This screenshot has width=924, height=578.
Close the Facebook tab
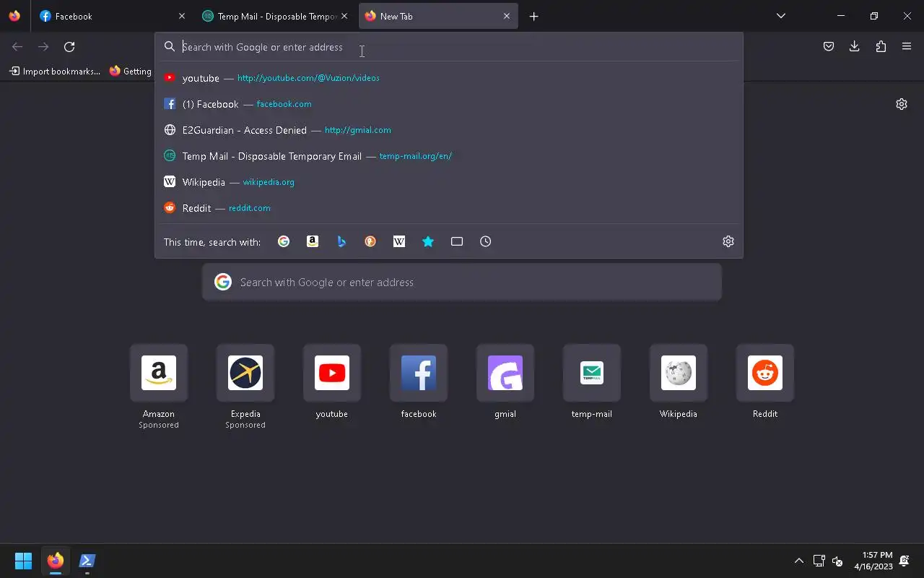[182, 16]
